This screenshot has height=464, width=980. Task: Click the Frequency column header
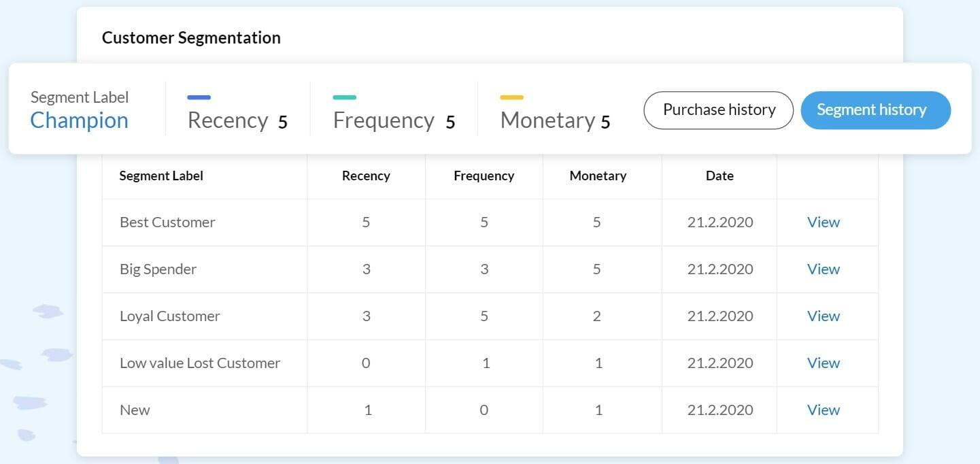click(x=484, y=176)
